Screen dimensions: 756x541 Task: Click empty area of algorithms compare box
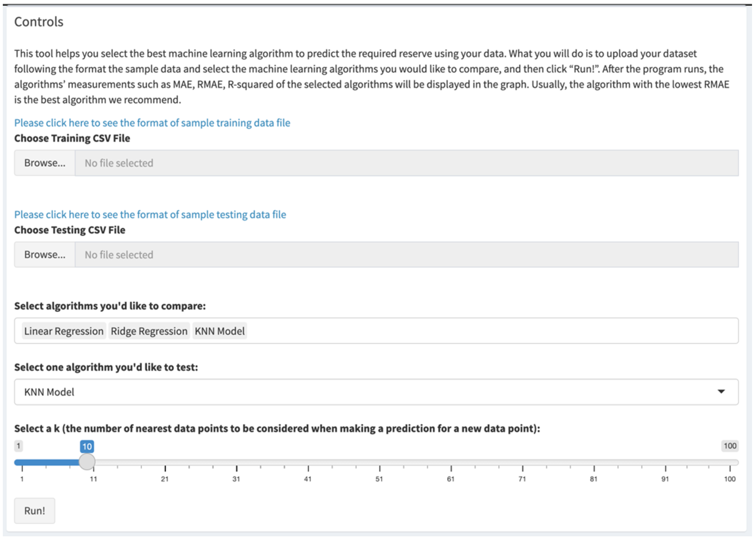coord(466,331)
